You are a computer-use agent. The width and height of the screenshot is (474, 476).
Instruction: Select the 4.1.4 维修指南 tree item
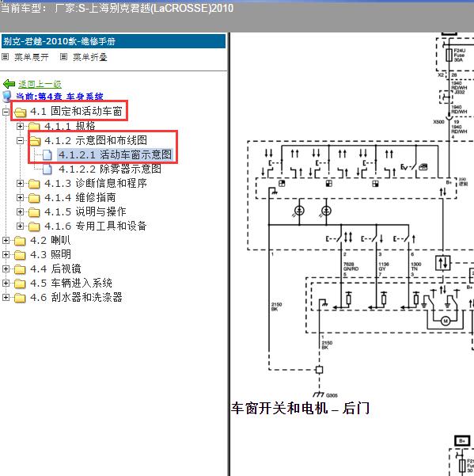[x=80, y=198]
